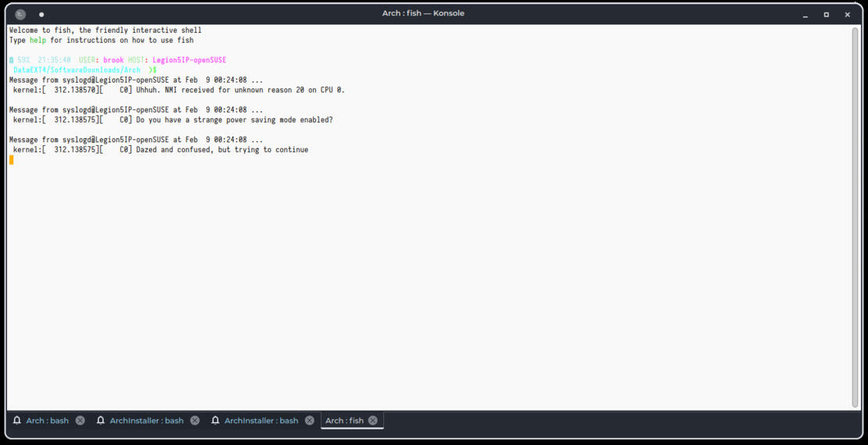The image size is (868, 445).
Task: Click the terminal vertical scrollbar
Action: (x=856, y=217)
